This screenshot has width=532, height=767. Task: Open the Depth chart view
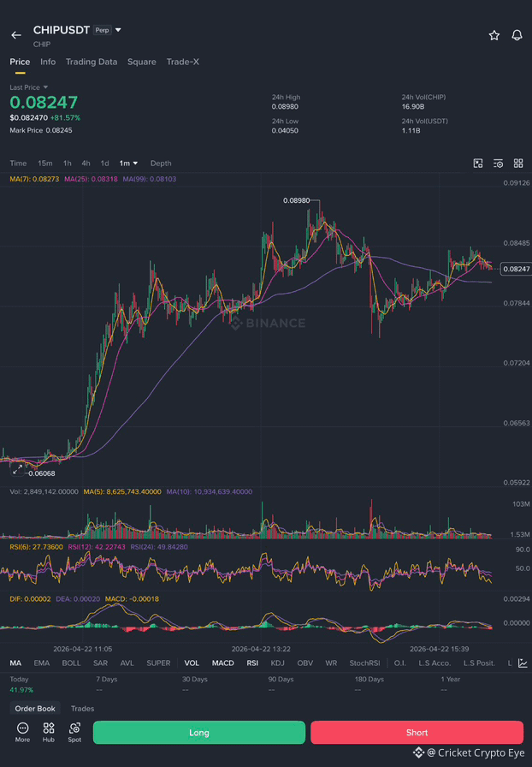pyautogui.click(x=161, y=164)
